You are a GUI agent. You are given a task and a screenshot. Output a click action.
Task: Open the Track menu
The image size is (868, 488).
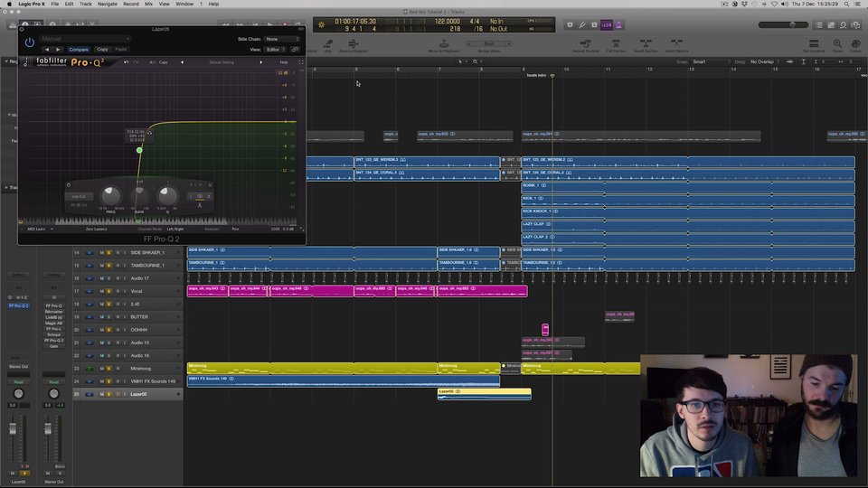(86, 4)
